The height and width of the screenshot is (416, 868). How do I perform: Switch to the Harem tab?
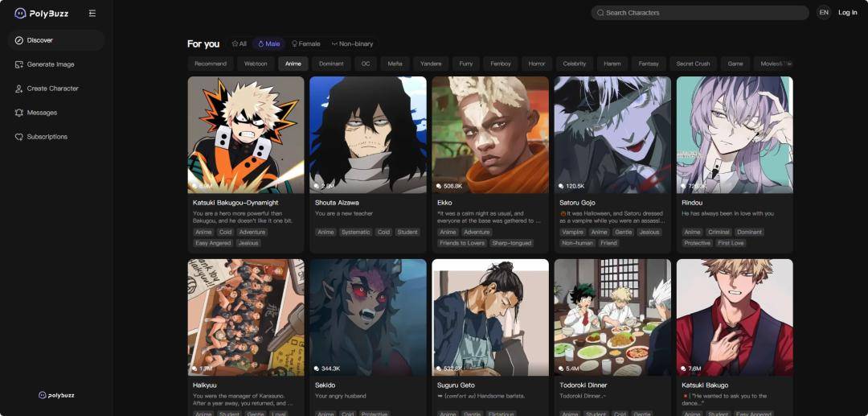pos(612,64)
